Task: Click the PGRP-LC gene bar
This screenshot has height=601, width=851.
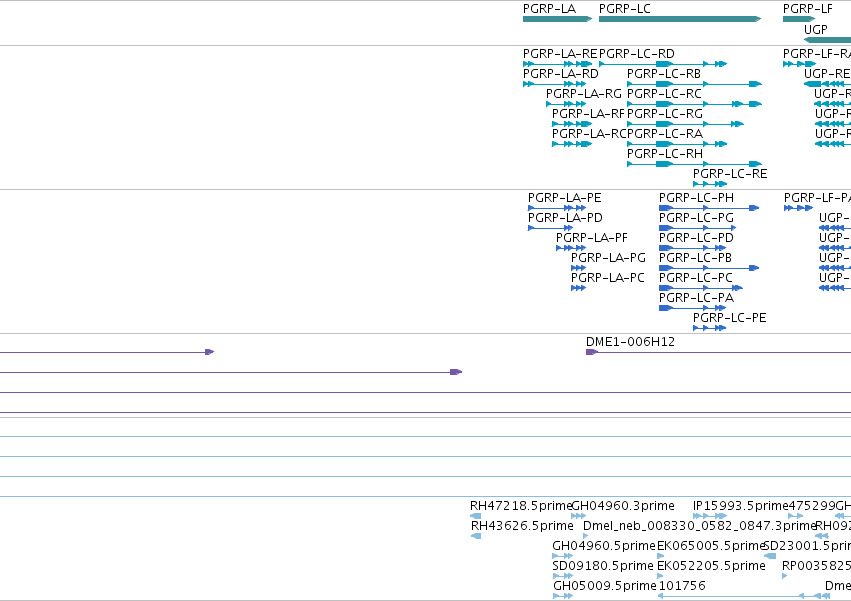Action: point(680,19)
